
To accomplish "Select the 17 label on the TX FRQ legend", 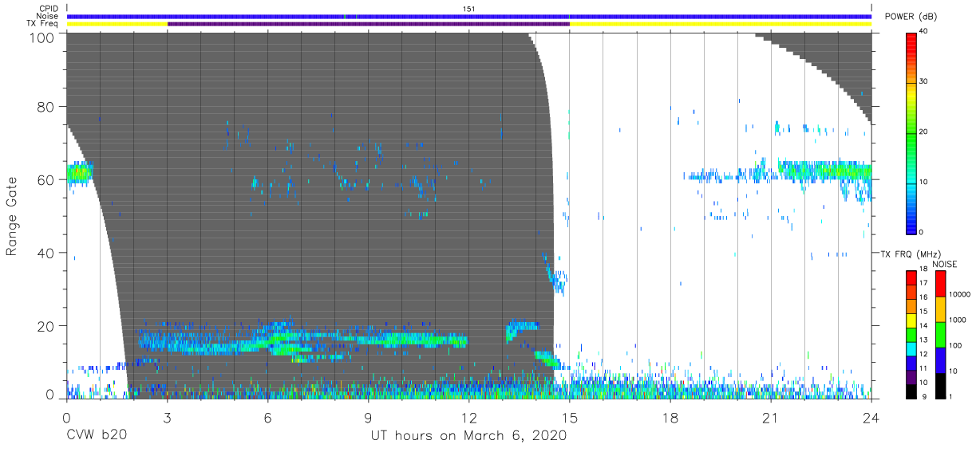I will pos(923,283).
